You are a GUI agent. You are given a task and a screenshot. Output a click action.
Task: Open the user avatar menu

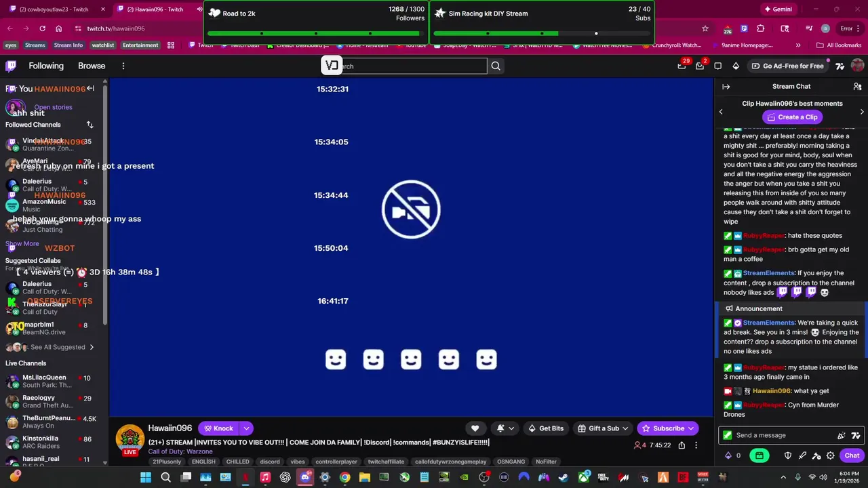click(x=857, y=66)
